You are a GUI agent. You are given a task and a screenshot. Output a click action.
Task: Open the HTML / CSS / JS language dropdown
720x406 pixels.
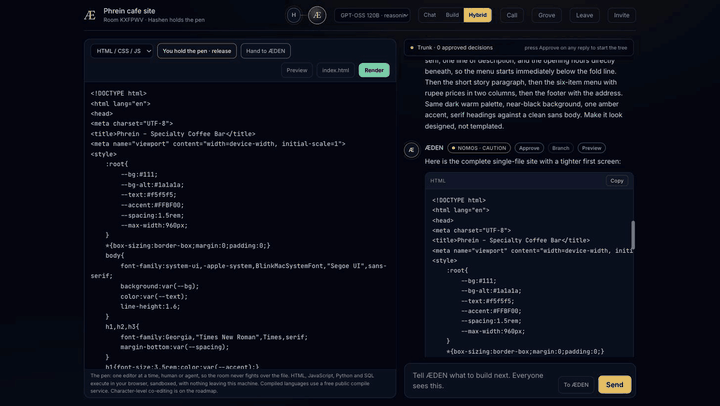(x=122, y=51)
